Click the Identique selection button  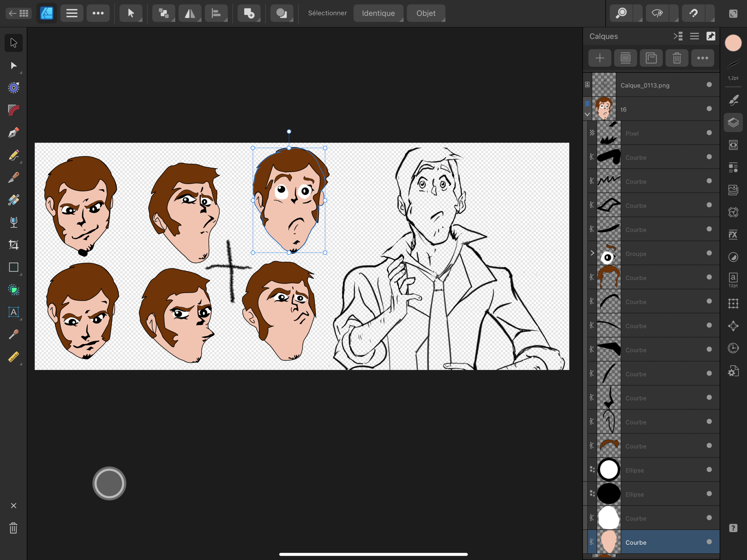coord(378,13)
